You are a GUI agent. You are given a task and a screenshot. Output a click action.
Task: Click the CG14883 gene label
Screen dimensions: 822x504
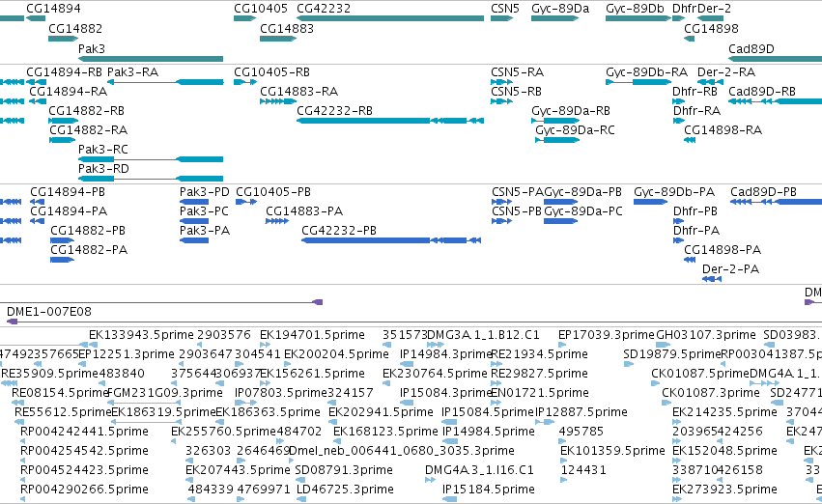(x=287, y=28)
